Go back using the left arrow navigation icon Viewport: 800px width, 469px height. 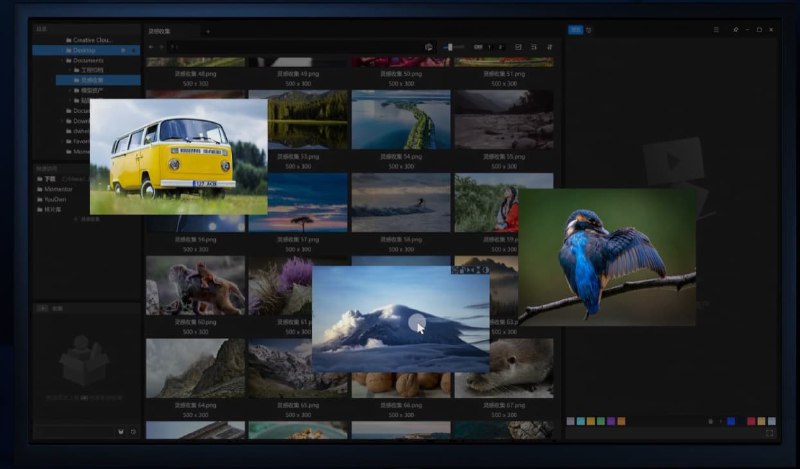coord(151,47)
